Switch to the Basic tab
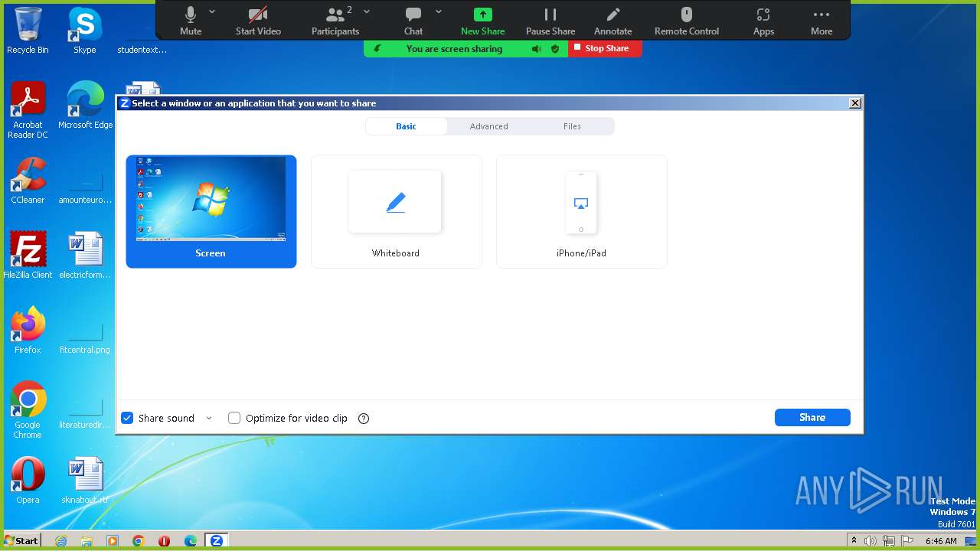Viewport: 980px width, 551px height. point(407,126)
